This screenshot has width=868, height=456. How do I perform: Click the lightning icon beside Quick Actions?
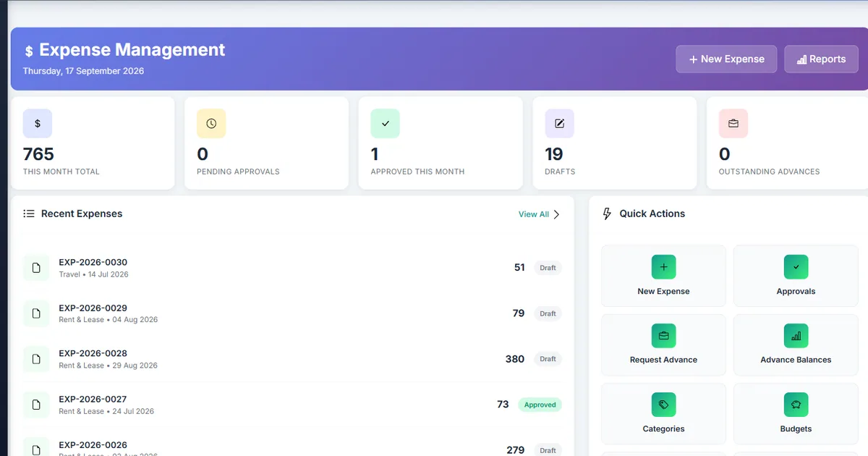[x=607, y=214]
